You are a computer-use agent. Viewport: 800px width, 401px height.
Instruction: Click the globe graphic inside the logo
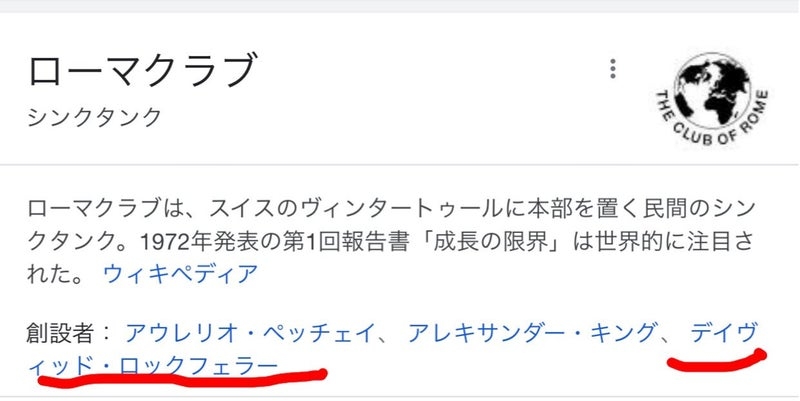point(712,91)
